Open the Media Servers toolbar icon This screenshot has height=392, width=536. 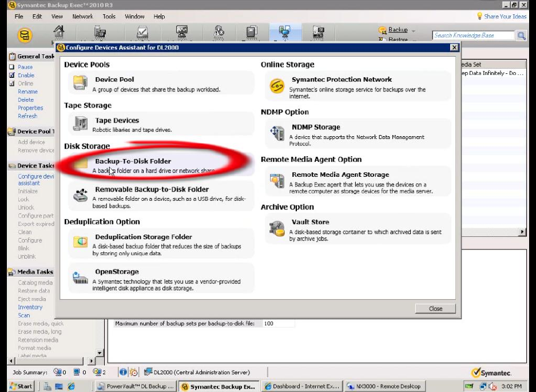pyautogui.click(x=100, y=32)
